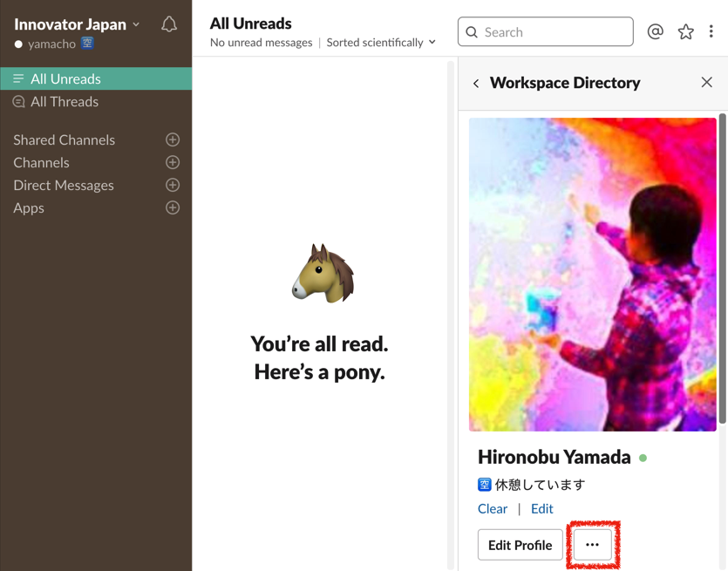Open the vertical three-dot more menu

coord(711,31)
